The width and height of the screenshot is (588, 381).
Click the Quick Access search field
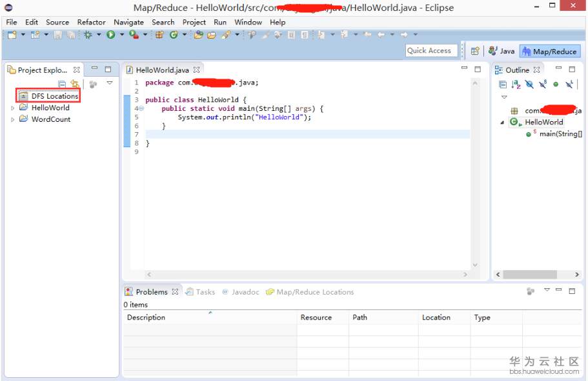(x=432, y=50)
